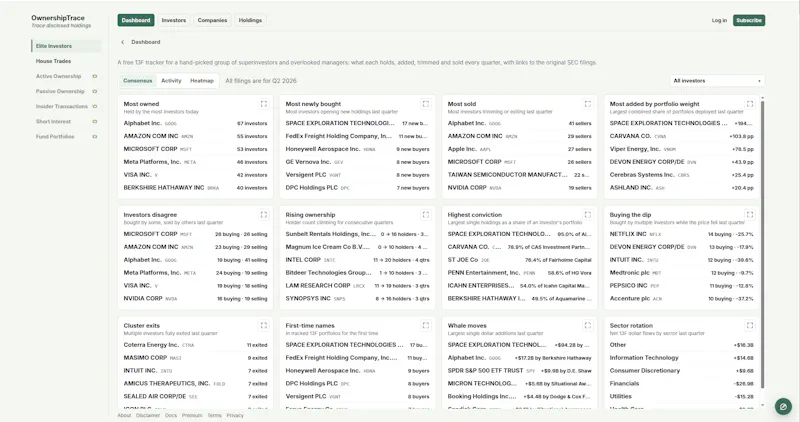Open the All investors dropdown

(717, 81)
